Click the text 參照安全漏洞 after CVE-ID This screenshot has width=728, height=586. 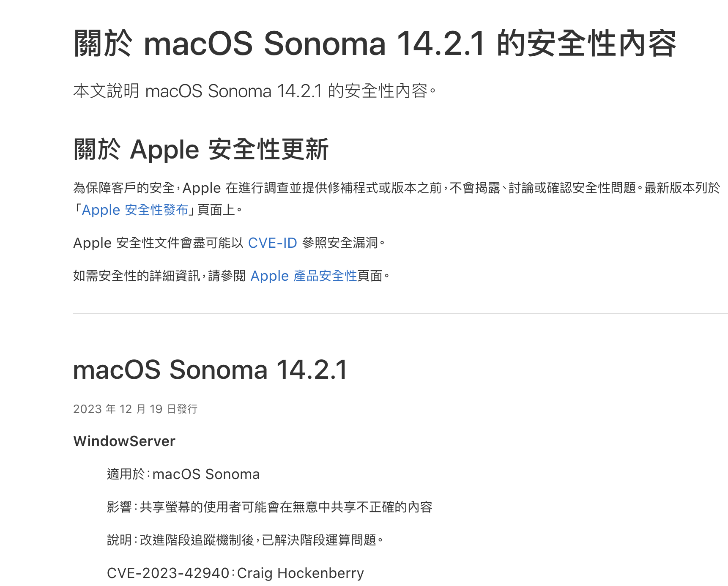coord(341,243)
